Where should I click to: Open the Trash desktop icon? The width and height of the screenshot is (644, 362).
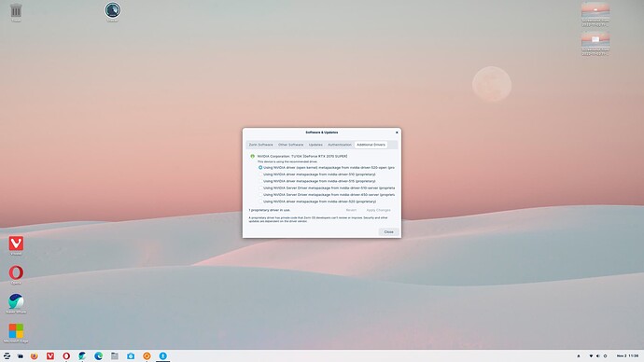pyautogui.click(x=16, y=12)
